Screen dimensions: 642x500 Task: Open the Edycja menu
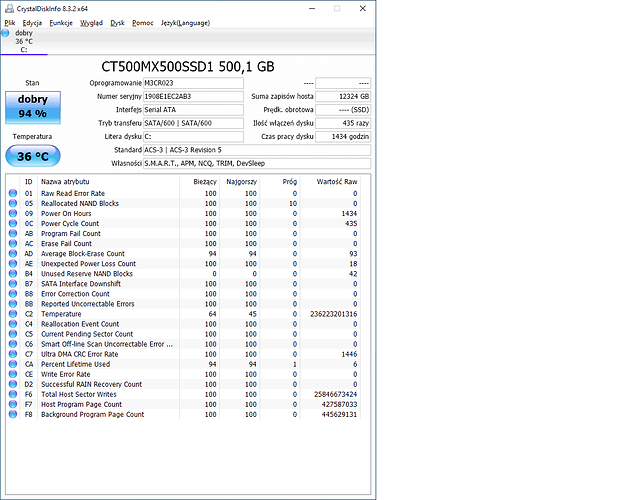point(32,23)
